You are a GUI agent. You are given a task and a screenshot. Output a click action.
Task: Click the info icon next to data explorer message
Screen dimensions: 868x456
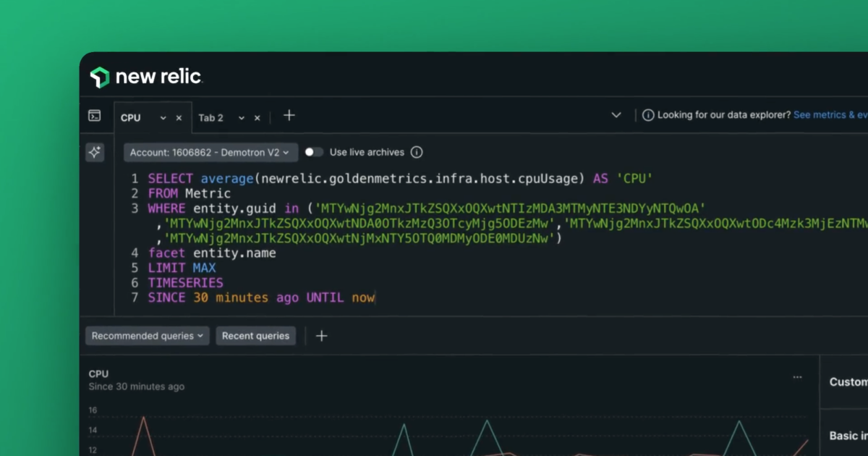point(648,114)
